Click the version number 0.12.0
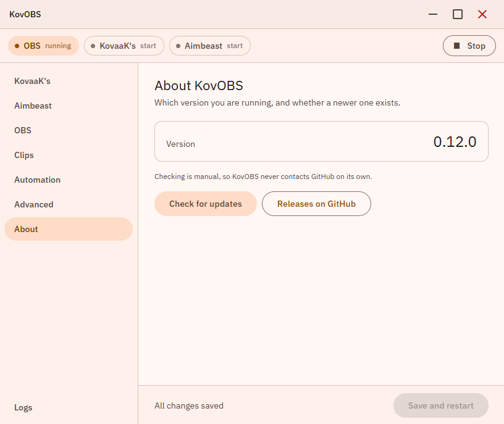Viewport: 504px width, 424px height. [455, 142]
